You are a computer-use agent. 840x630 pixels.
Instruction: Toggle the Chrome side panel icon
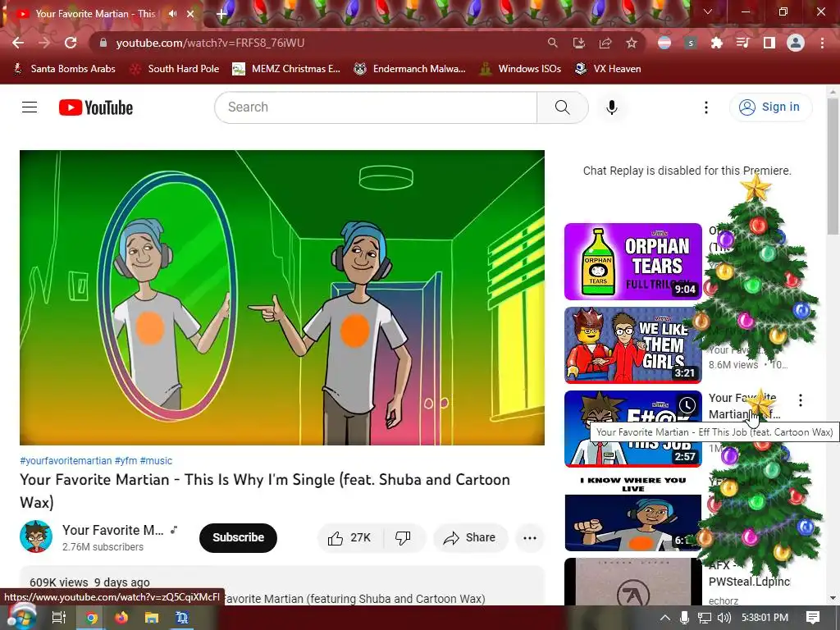pyautogui.click(x=769, y=43)
